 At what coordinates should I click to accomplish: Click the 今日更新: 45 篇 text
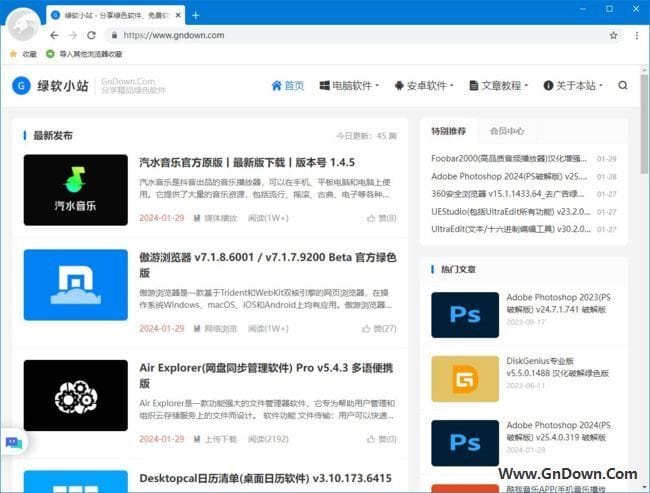[x=366, y=136]
